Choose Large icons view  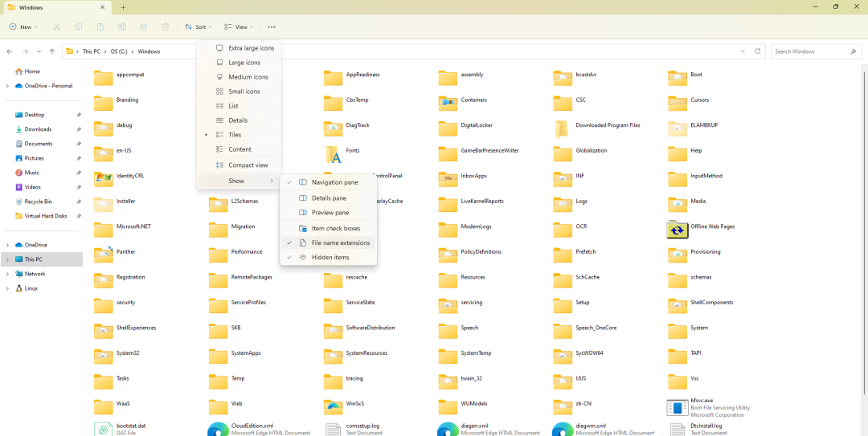pyautogui.click(x=240, y=63)
